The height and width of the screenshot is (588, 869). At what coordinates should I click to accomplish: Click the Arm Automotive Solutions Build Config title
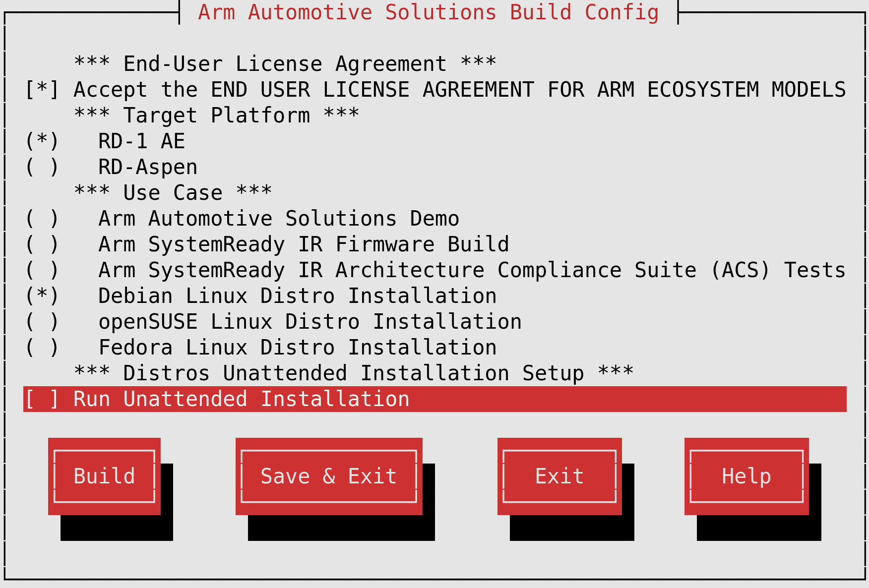coord(429,12)
